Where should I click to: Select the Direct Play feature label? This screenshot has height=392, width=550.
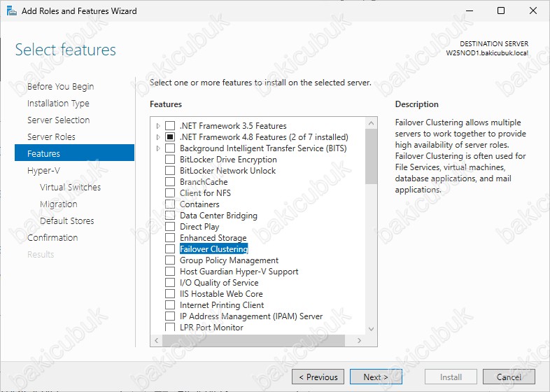pos(199,227)
